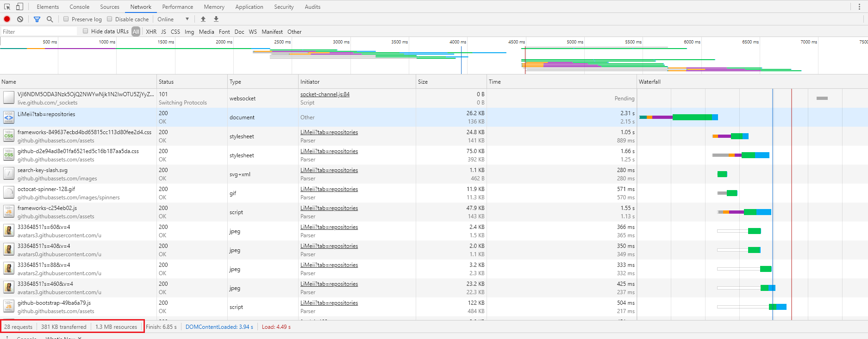Filter requests by Media type
This screenshot has height=339, width=868.
[206, 31]
